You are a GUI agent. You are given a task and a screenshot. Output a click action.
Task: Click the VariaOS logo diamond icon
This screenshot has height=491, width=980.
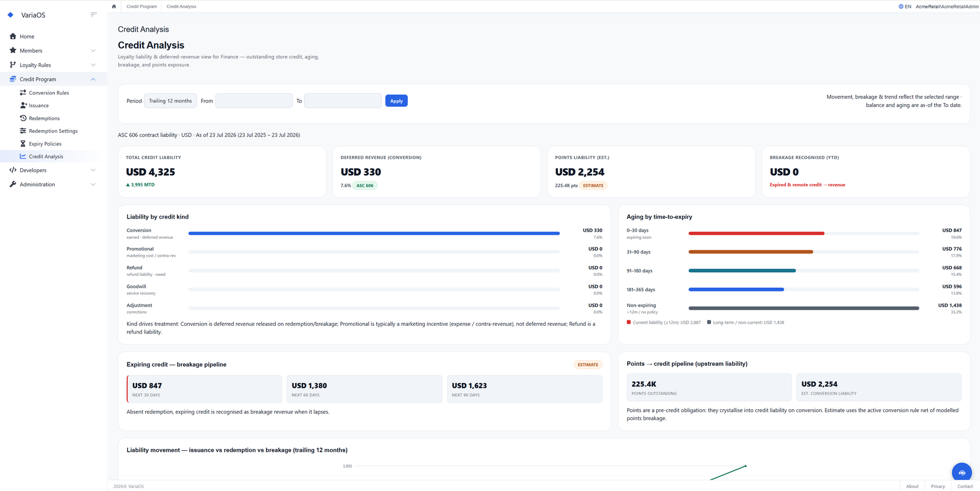pyautogui.click(x=10, y=15)
